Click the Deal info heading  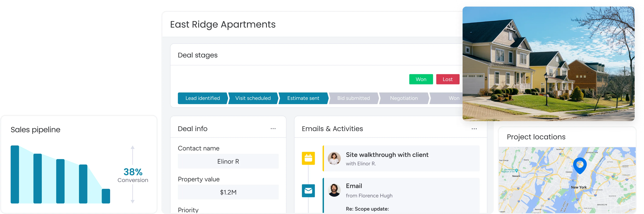193,129
